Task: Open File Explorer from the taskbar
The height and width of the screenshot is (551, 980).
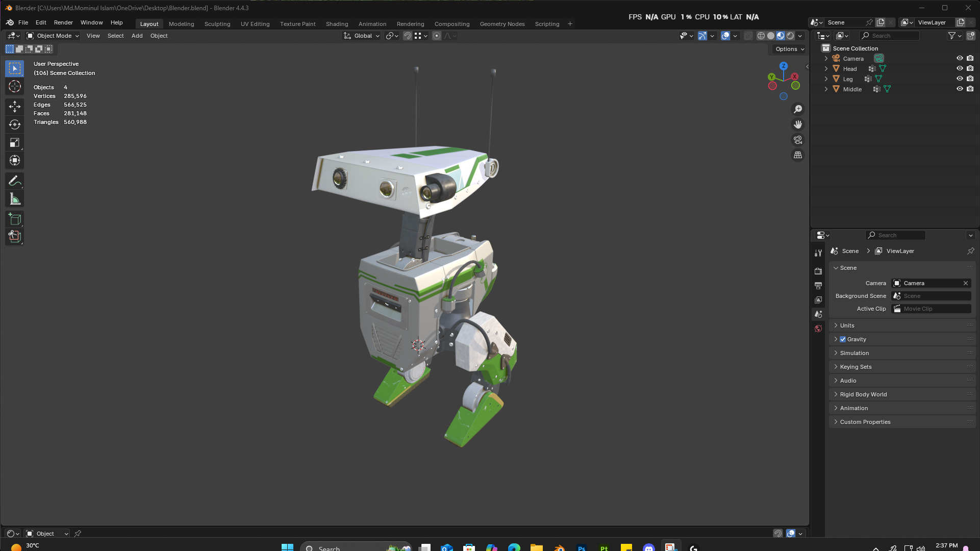Action: coord(536,547)
